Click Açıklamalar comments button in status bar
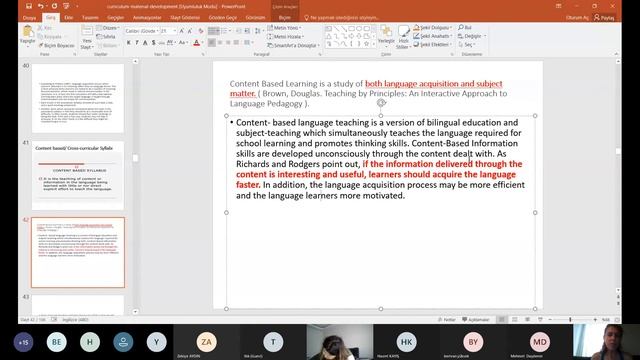 click(x=476, y=320)
